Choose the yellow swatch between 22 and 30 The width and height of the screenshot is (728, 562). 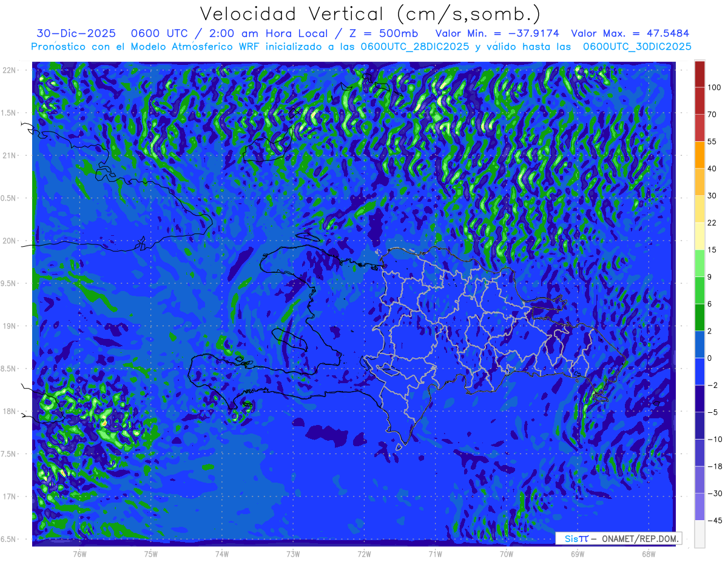click(x=699, y=209)
